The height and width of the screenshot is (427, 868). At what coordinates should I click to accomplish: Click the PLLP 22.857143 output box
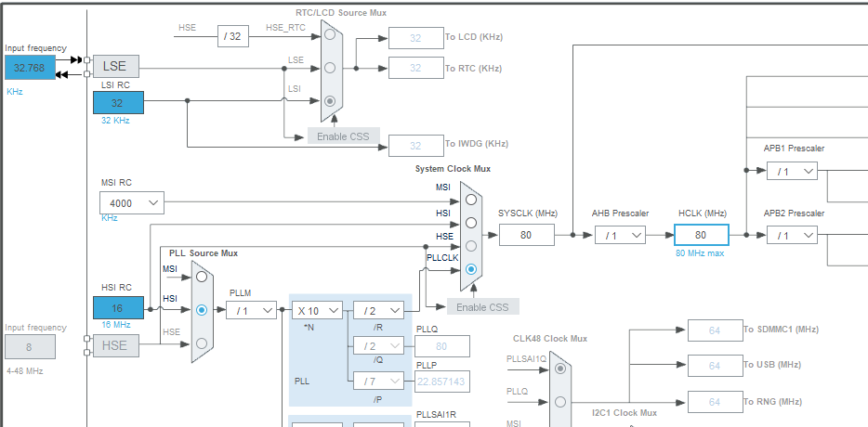441,382
